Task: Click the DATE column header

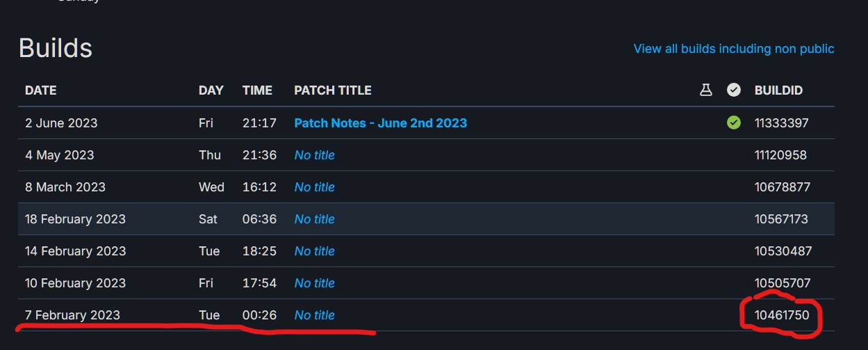Action: tap(40, 90)
